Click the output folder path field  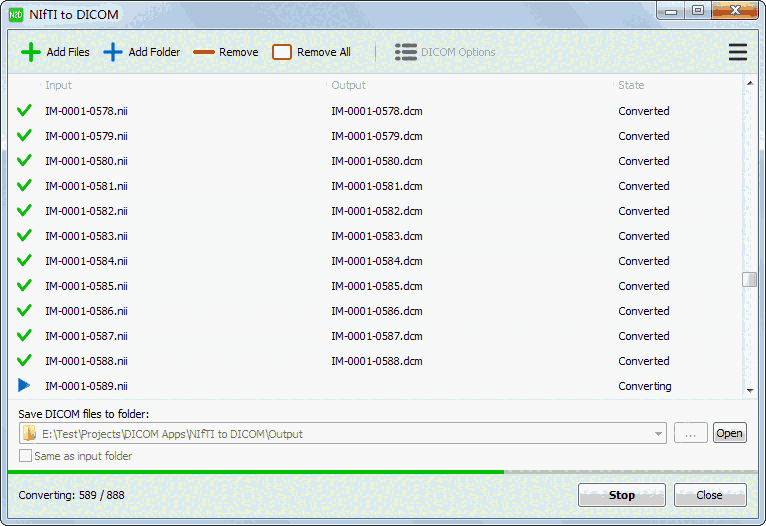(343, 434)
